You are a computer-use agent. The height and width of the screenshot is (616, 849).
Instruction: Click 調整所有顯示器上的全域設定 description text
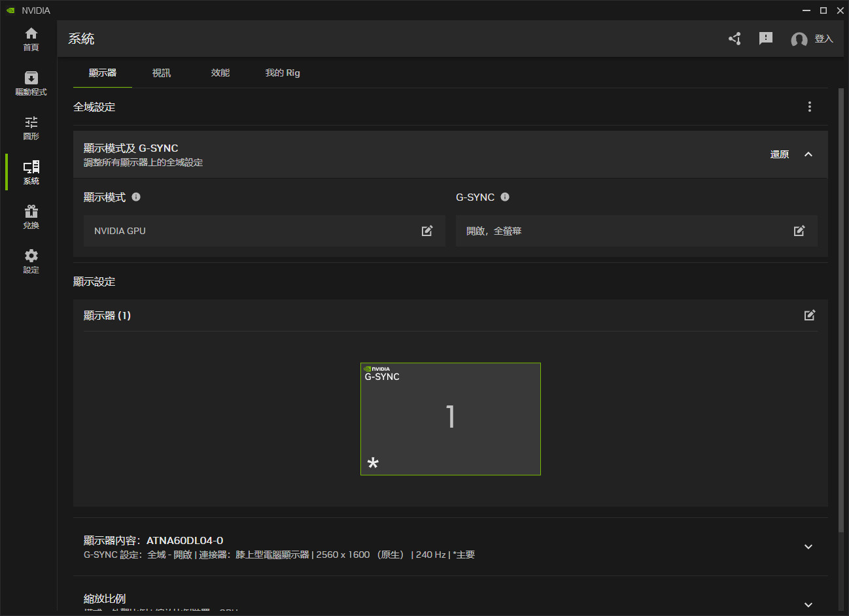[x=143, y=162]
